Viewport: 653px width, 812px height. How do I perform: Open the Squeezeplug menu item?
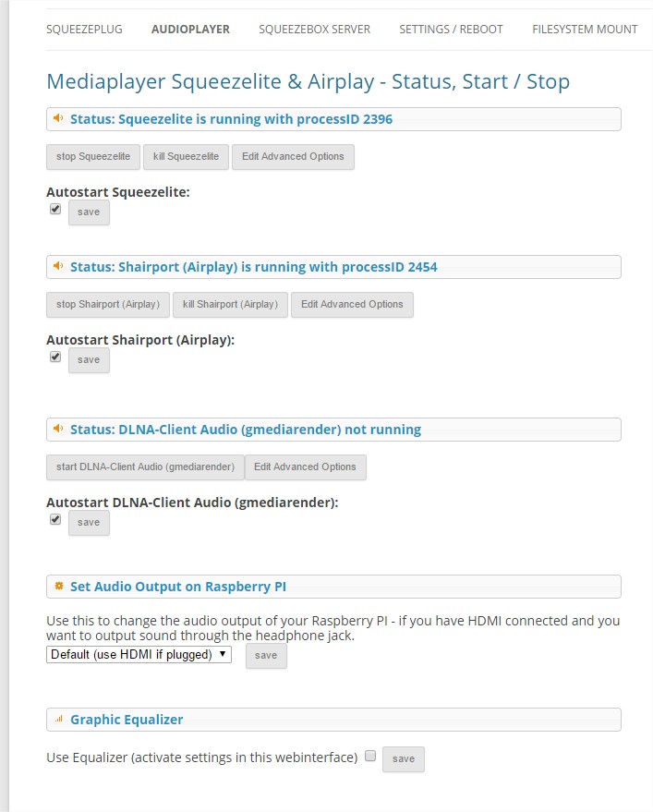coord(84,30)
